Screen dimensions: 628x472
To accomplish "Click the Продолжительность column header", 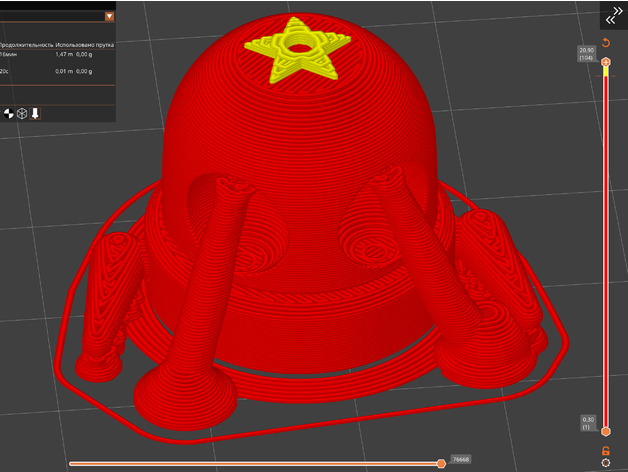I will tap(25, 45).
